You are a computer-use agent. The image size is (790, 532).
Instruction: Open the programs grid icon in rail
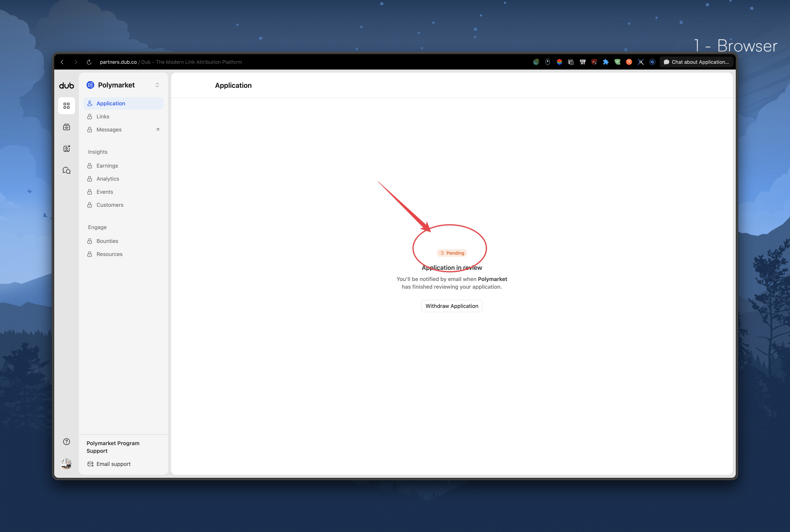click(x=67, y=106)
